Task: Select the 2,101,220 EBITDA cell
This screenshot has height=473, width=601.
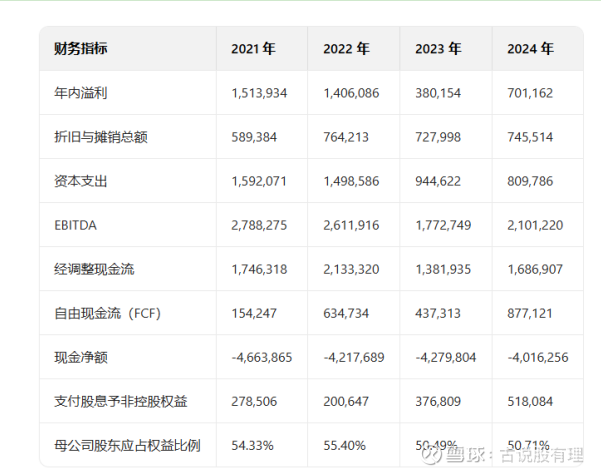Action: click(x=536, y=225)
